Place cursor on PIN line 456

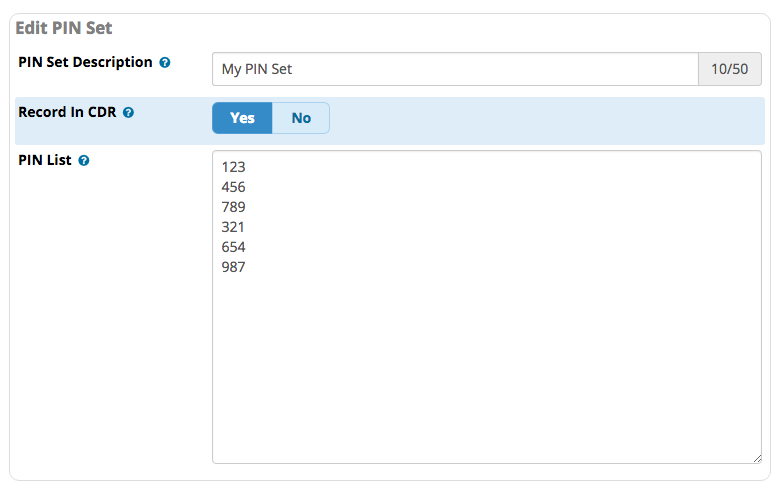click(233, 187)
